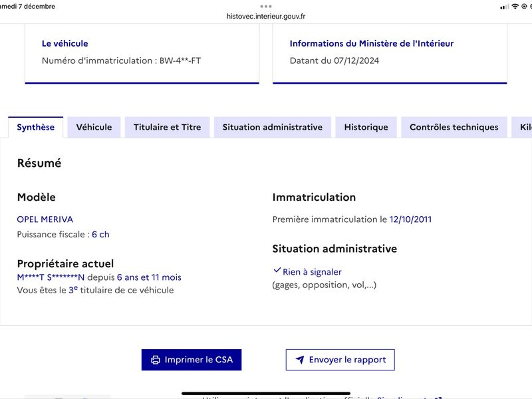Tap the histovec.interieur.gouv.fr address bar
The height and width of the screenshot is (399, 532).
pos(266,16)
